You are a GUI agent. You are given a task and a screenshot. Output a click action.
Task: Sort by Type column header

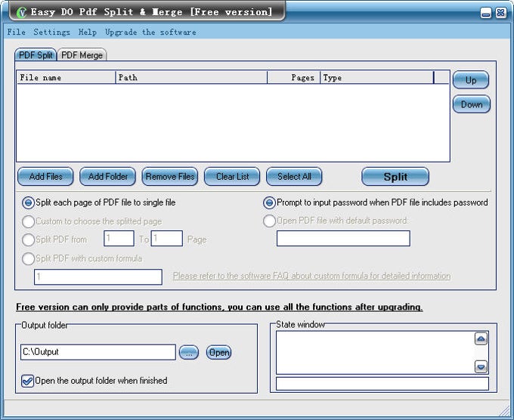pyautogui.click(x=377, y=78)
